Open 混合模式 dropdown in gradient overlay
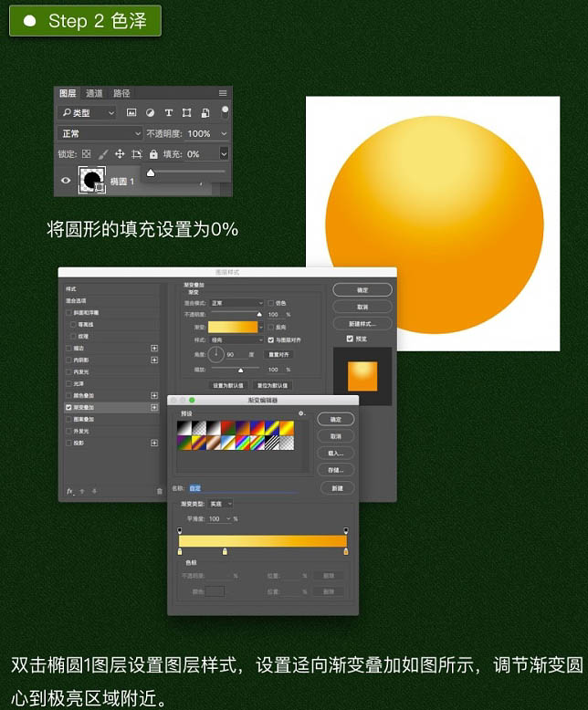The width and height of the screenshot is (588, 710). tap(236, 303)
